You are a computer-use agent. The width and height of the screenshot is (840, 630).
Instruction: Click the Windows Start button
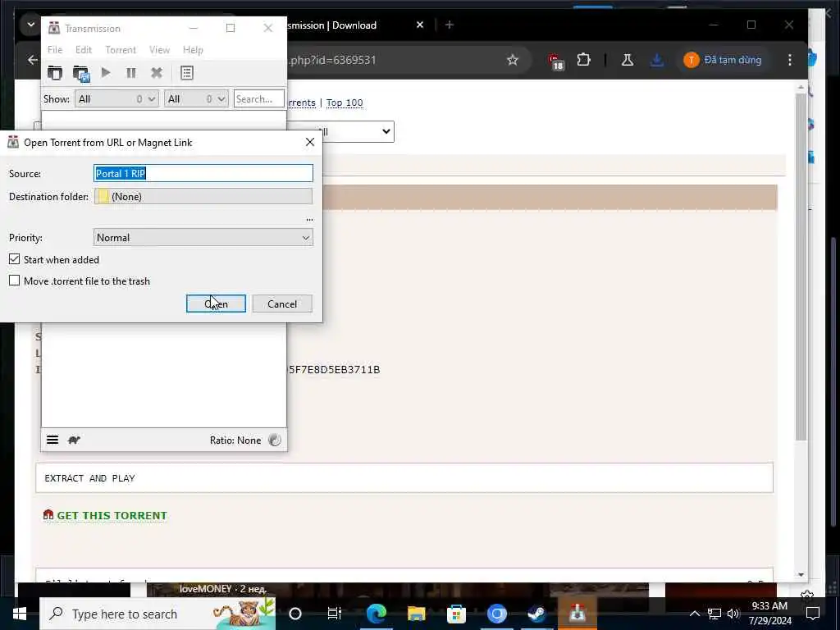click(x=20, y=614)
